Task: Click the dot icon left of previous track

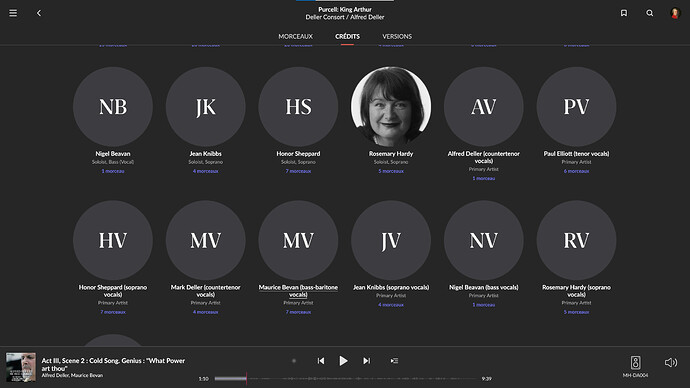Action: [294, 361]
